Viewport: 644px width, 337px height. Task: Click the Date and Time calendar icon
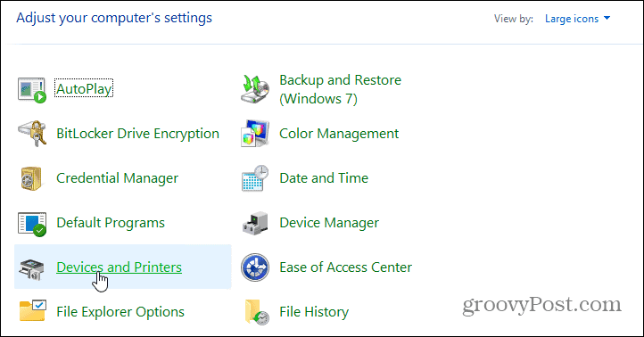pyautogui.click(x=255, y=178)
